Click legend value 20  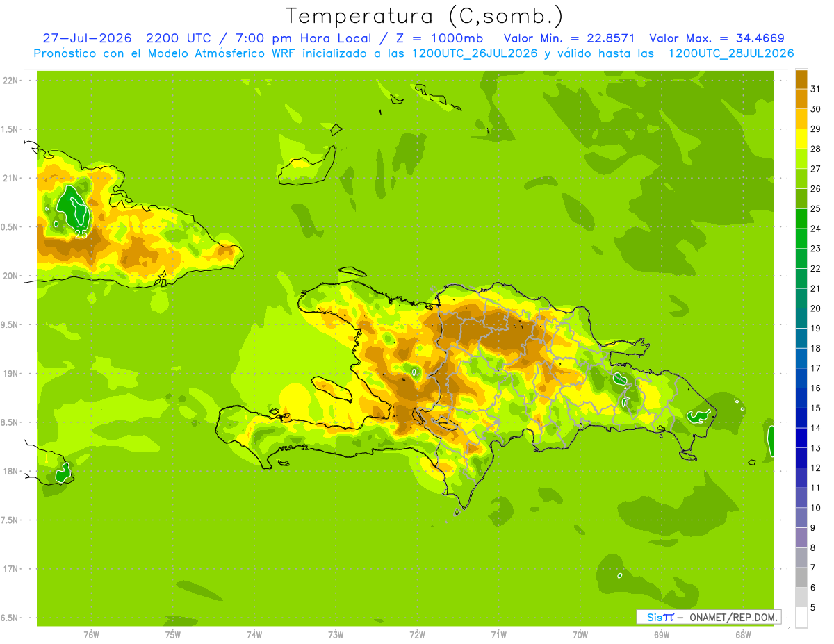tap(815, 308)
